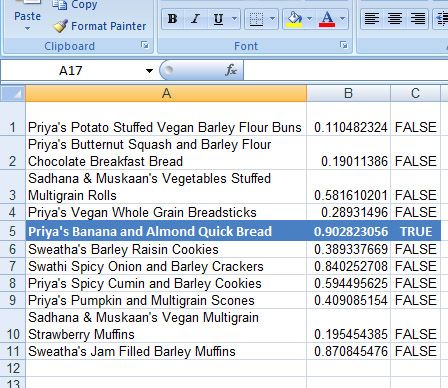
Task: Center align text
Action: click(395, 19)
